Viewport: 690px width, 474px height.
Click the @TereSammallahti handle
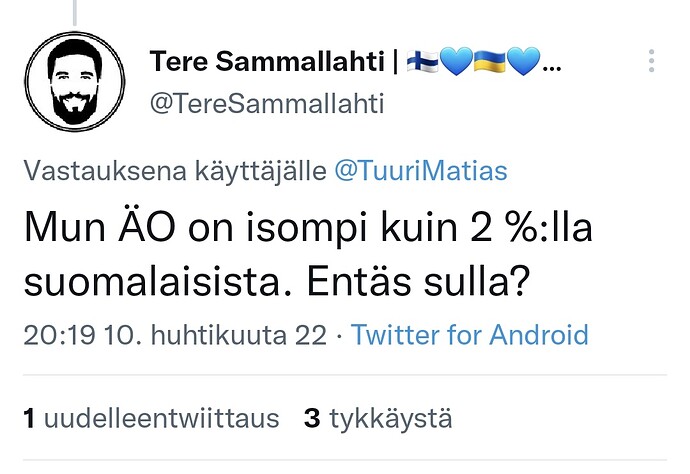click(267, 104)
